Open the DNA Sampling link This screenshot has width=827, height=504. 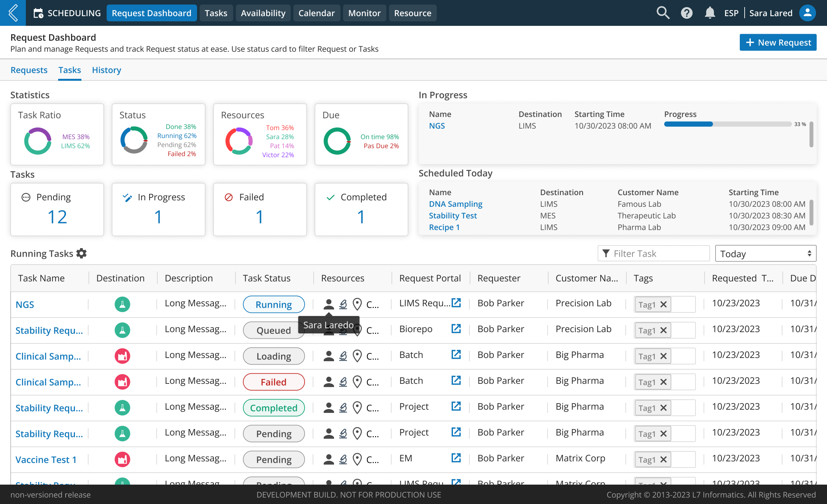click(455, 204)
